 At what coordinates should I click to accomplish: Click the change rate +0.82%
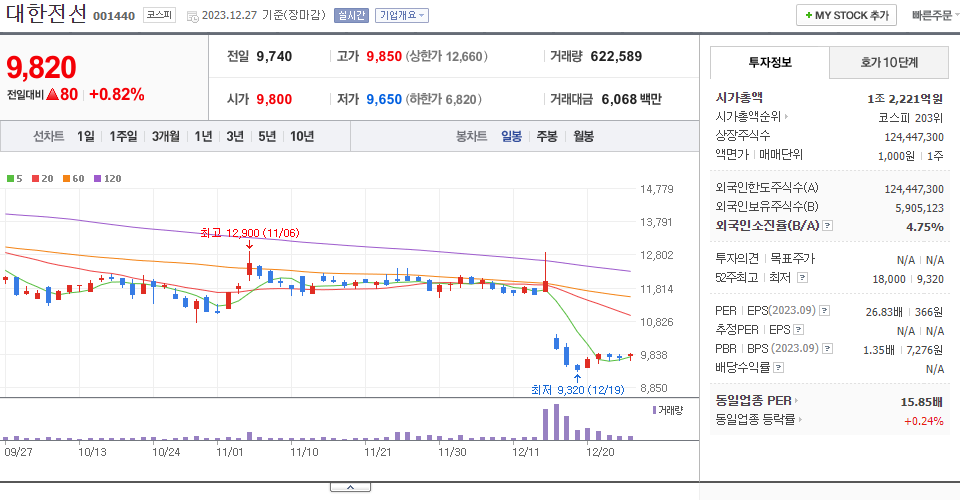coord(117,94)
